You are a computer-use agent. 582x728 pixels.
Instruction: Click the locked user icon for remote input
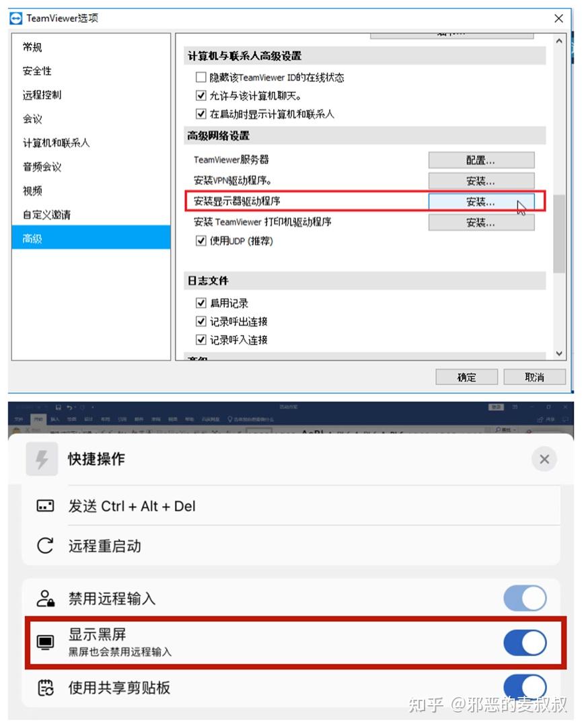click(46, 598)
